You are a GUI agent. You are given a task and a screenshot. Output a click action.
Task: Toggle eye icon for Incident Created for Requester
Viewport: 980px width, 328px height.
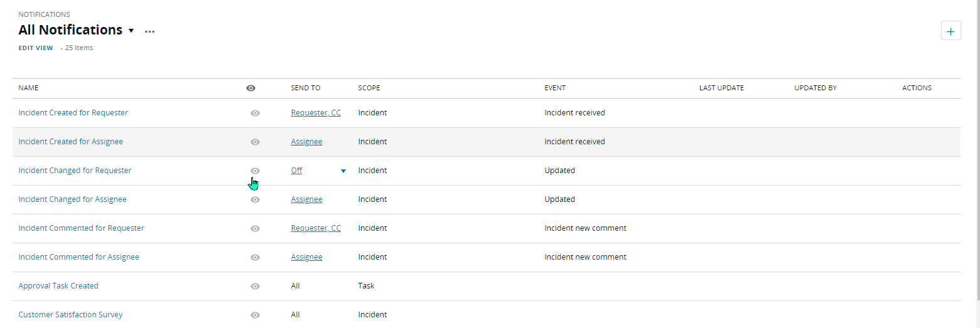point(255,114)
